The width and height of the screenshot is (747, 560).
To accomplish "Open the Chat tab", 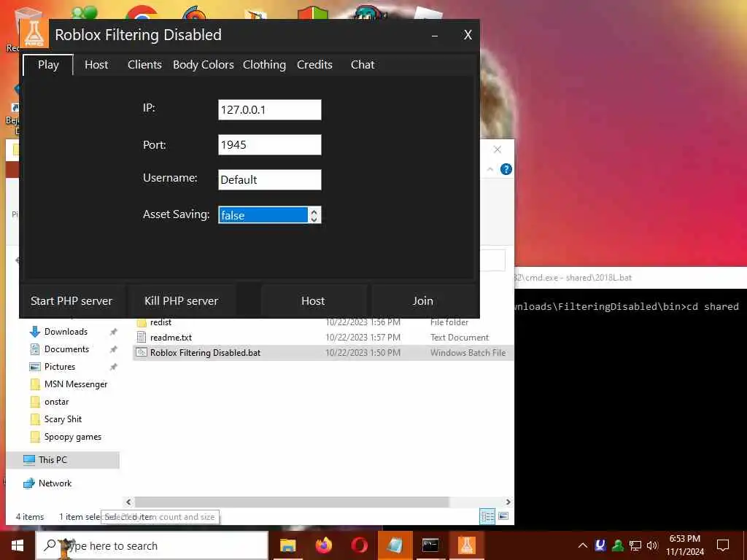I will click(x=363, y=65).
